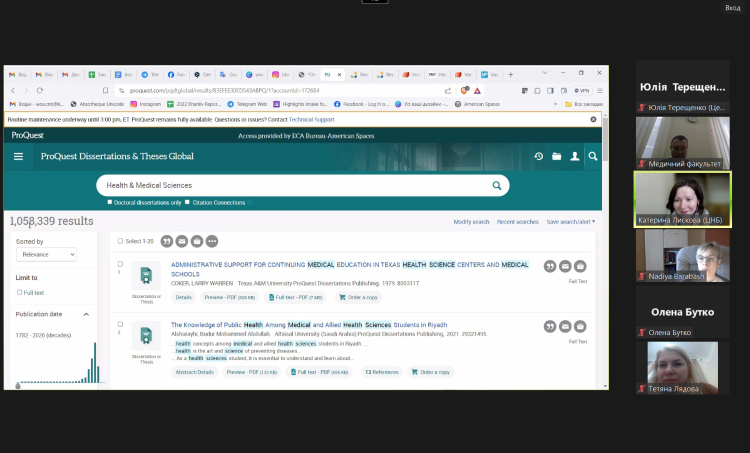The width and height of the screenshot is (750, 453).
Task: Click dissertation icon of result 2
Action: 146,336
